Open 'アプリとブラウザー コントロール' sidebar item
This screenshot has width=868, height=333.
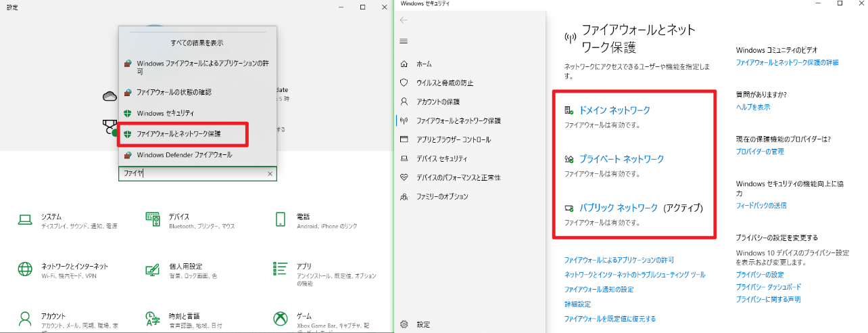coord(454,139)
